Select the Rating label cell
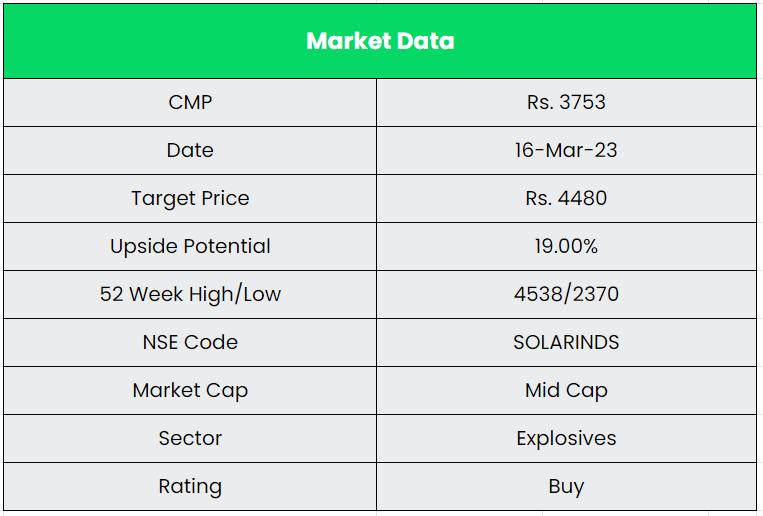 pyautogui.click(x=190, y=487)
